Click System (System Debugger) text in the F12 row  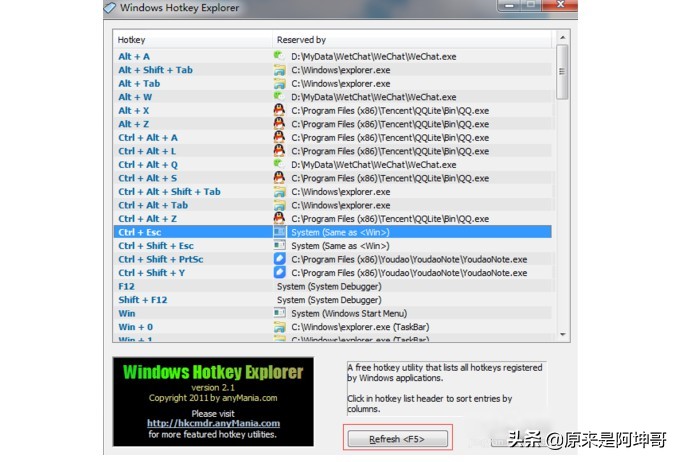coord(329,286)
